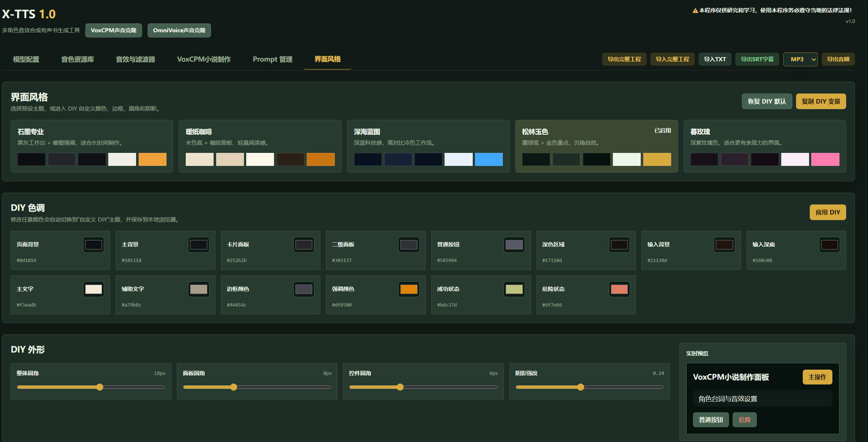Screen dimensions: 868x442
Task: Click the VoxCPM声音克隆 button
Action: (113, 30)
